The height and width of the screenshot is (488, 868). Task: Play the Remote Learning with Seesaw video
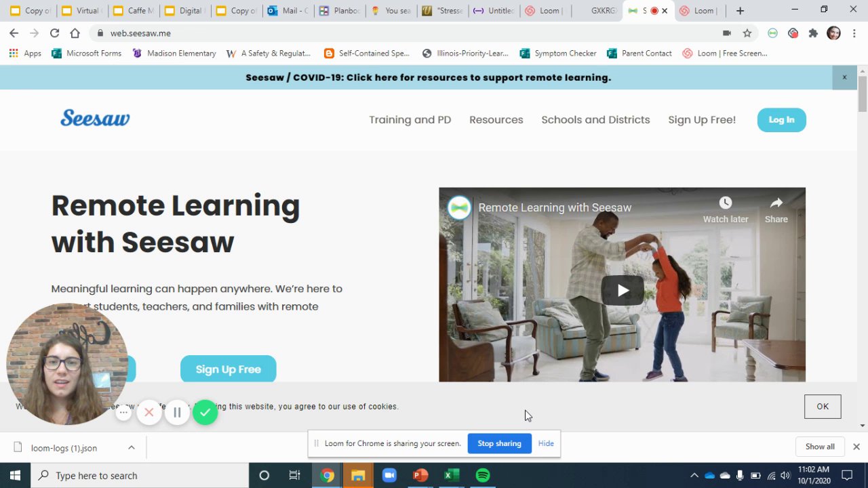623,291
